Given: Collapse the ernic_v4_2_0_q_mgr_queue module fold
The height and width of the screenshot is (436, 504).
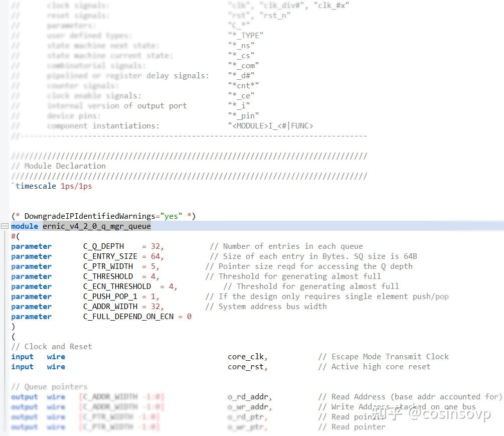Looking at the screenshot, I should point(5,226).
